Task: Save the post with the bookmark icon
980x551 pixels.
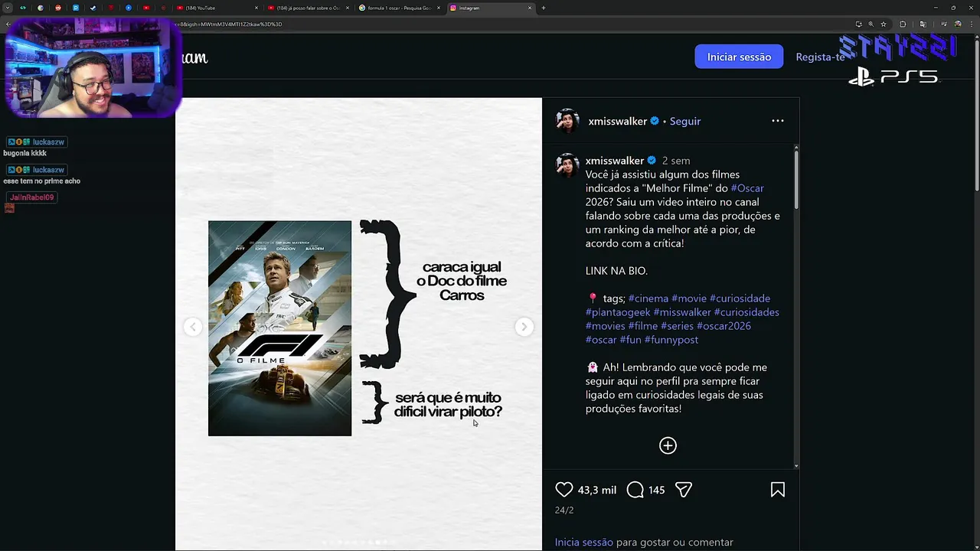Action: pos(777,490)
